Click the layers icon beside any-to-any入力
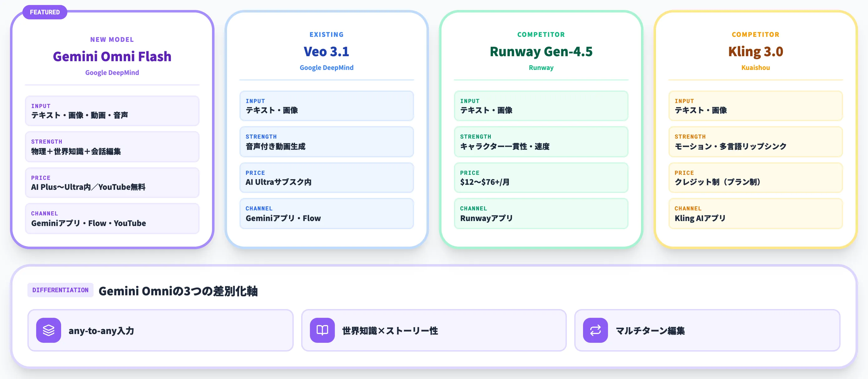This screenshot has height=379, width=868. 49,330
